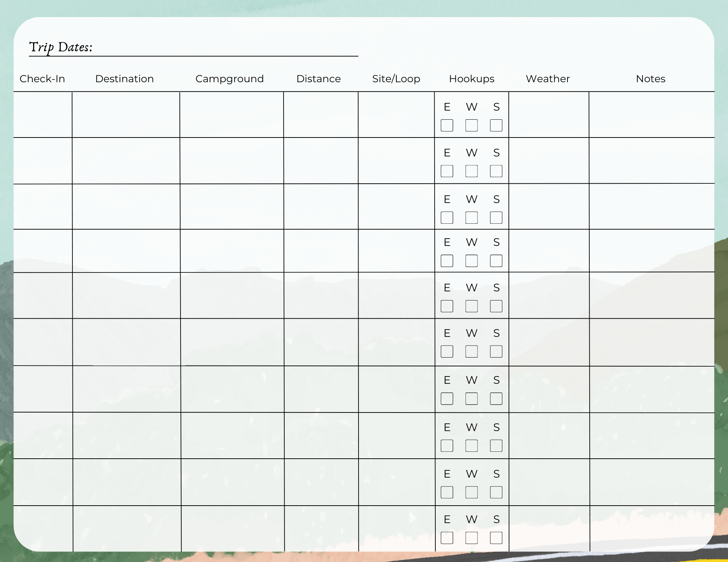Screen dimensions: 728x562
Task: Check the W box in fourth row
Action: (471, 261)
